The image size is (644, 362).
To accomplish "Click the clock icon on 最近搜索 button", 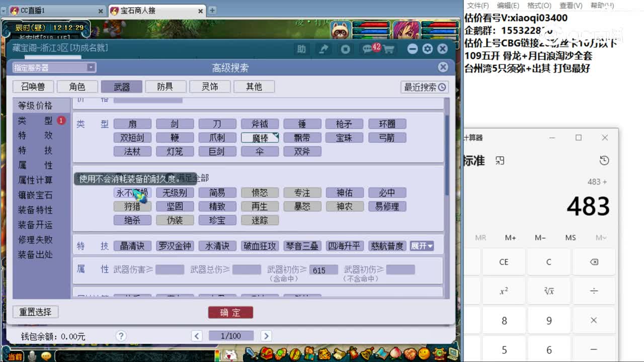I will click(442, 87).
